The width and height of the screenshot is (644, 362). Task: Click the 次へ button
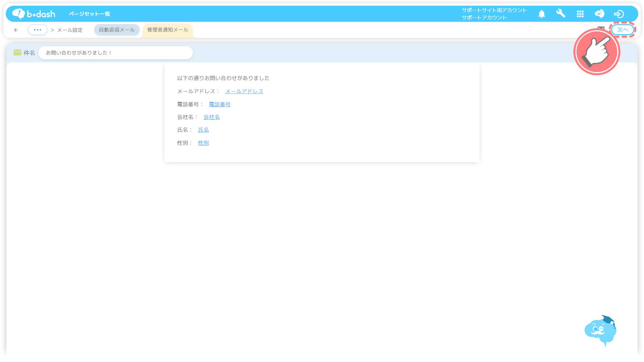pos(622,30)
